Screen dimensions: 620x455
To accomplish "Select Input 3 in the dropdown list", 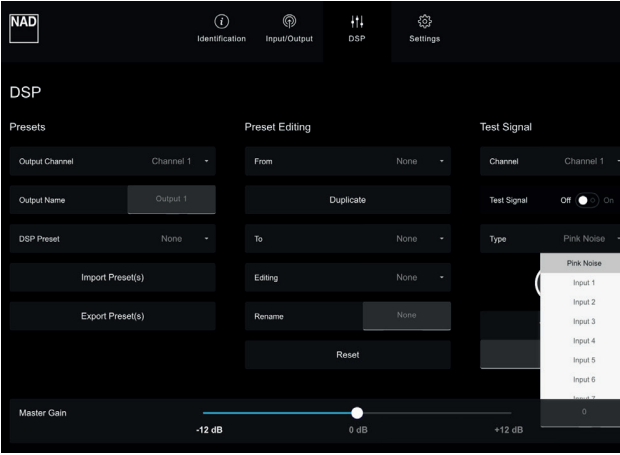I will pyautogui.click(x=584, y=321).
